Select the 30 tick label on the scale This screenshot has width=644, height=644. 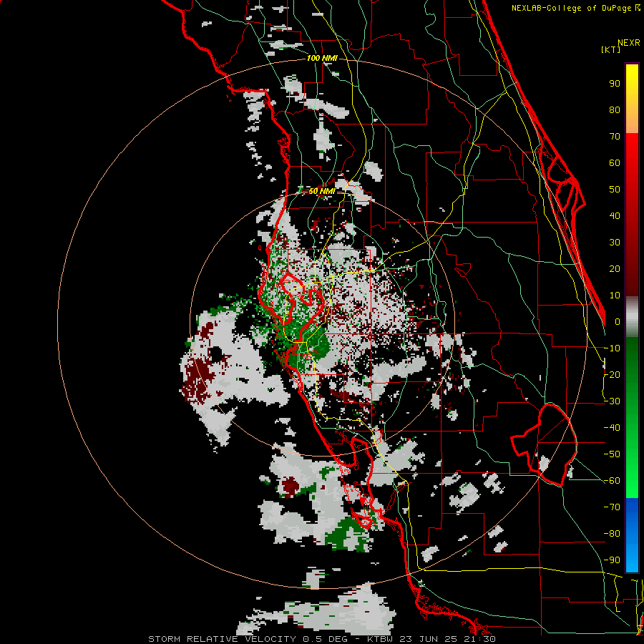pos(615,243)
